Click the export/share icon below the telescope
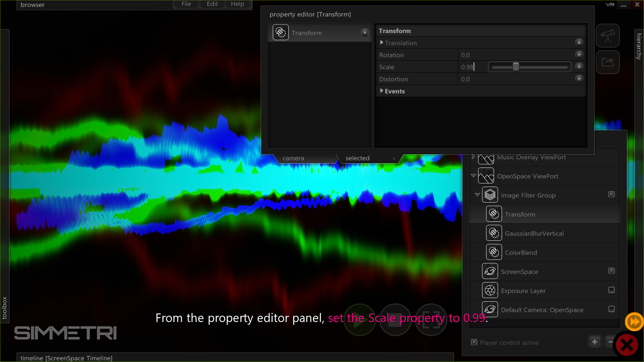Viewport: 644px width, 362px height. click(608, 62)
